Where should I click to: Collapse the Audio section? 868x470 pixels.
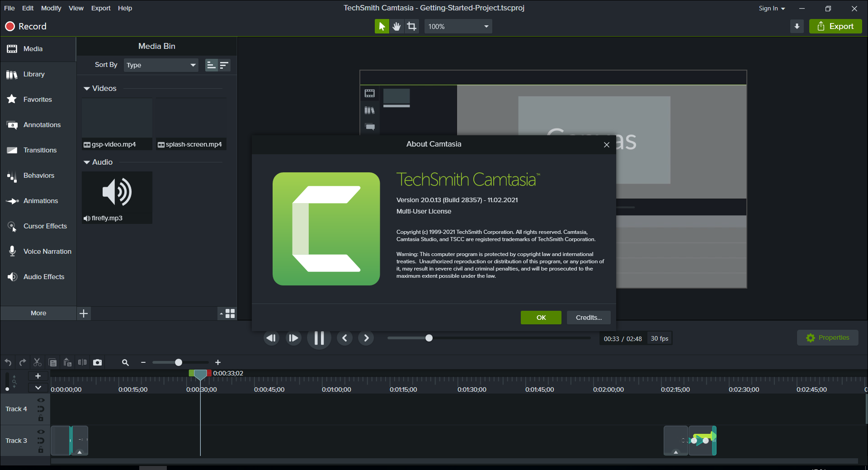click(x=87, y=162)
